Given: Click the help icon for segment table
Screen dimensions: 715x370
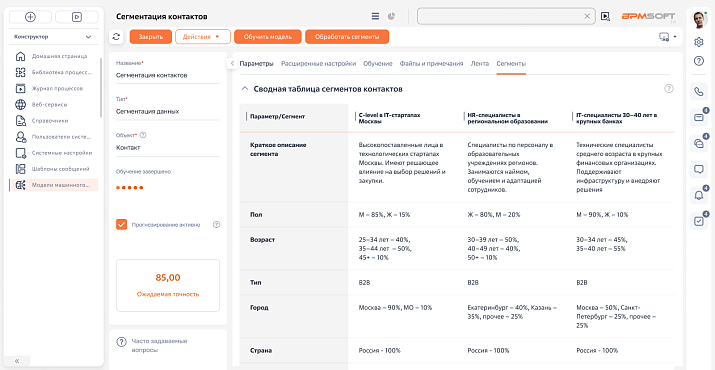Looking at the screenshot, I should (x=668, y=89).
